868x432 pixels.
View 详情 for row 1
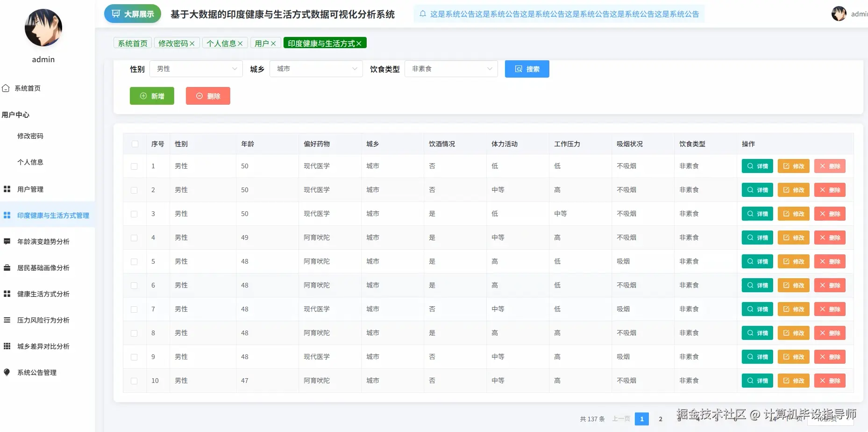(757, 166)
